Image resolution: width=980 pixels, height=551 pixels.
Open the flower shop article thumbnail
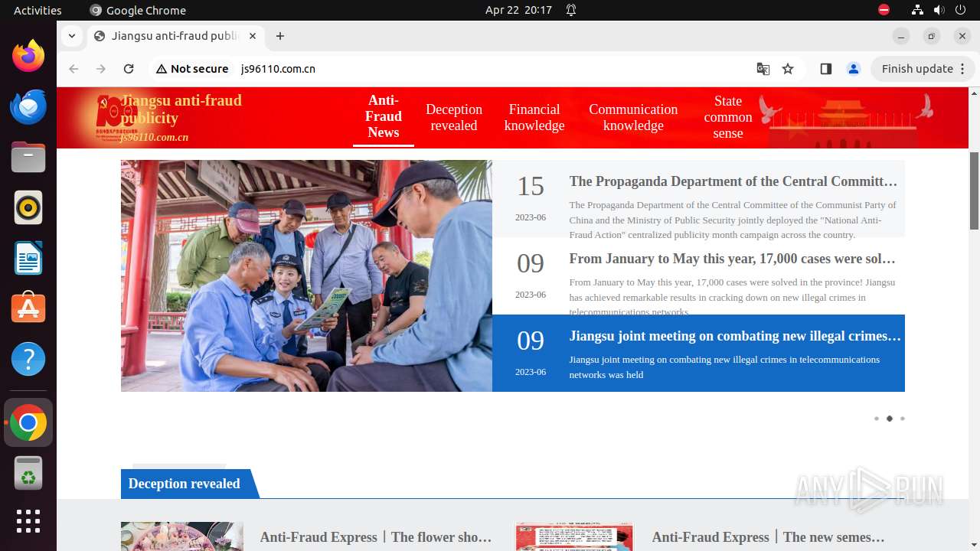tap(182, 536)
